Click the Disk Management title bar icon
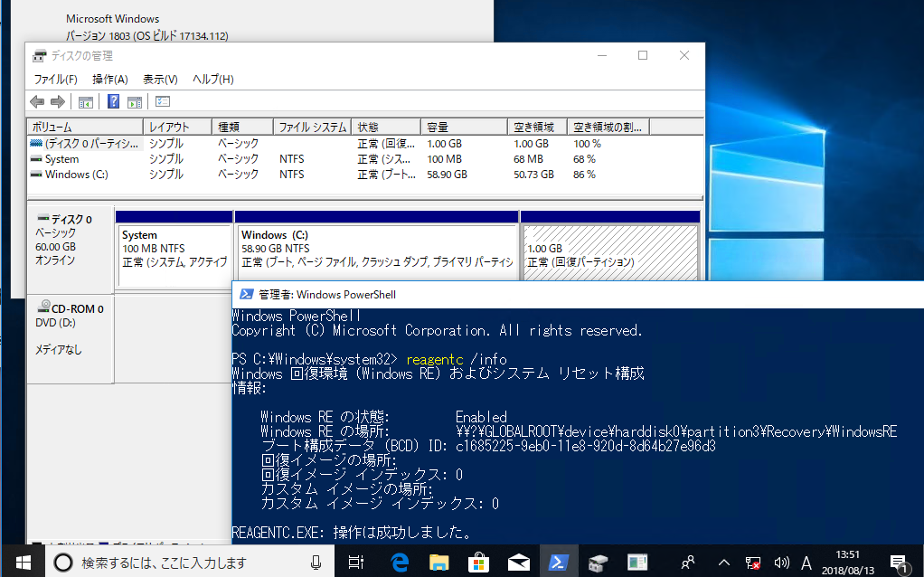 (x=40, y=56)
